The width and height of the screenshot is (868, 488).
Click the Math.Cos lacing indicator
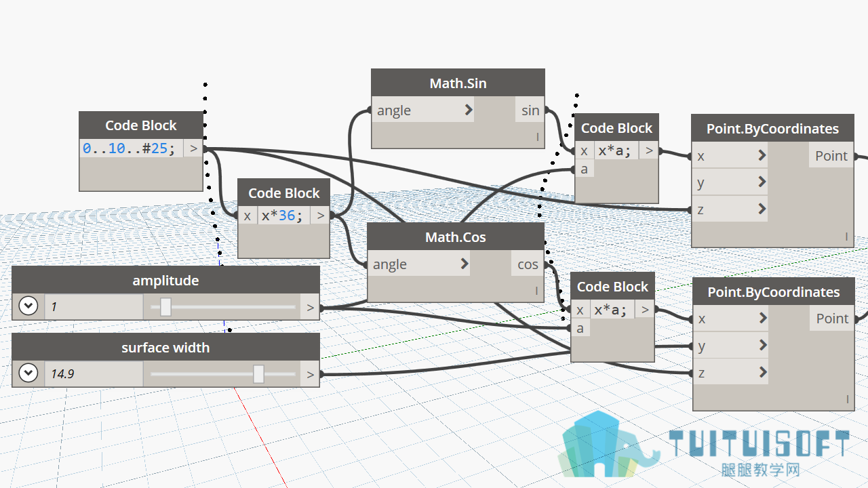[x=536, y=291]
